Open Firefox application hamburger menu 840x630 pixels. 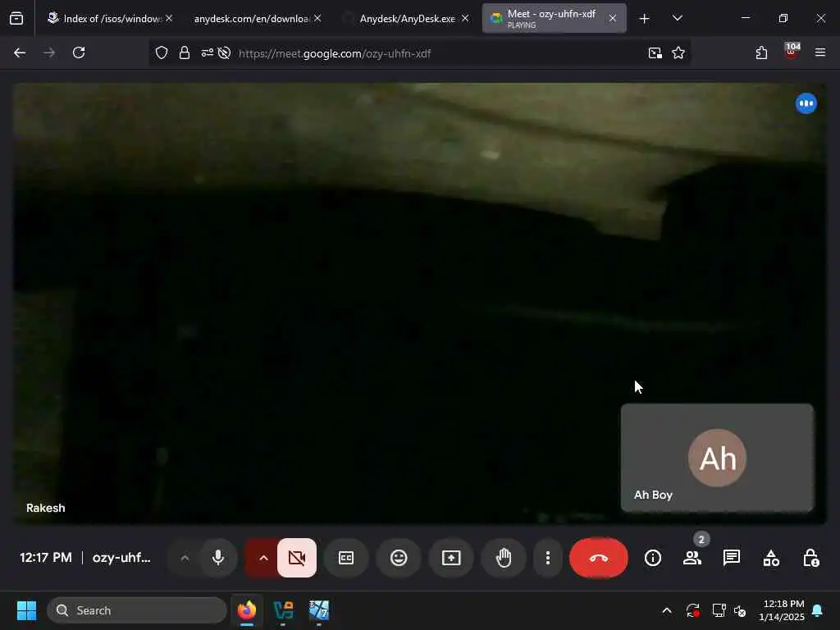click(x=820, y=52)
